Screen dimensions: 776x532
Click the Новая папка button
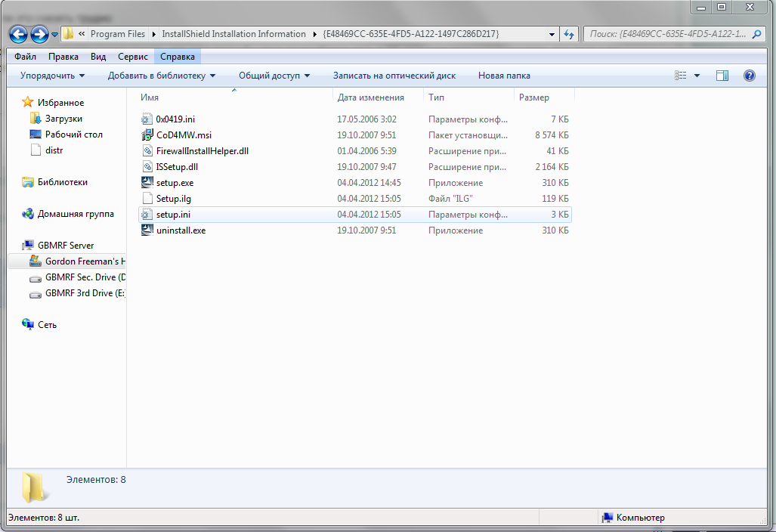[x=504, y=76]
